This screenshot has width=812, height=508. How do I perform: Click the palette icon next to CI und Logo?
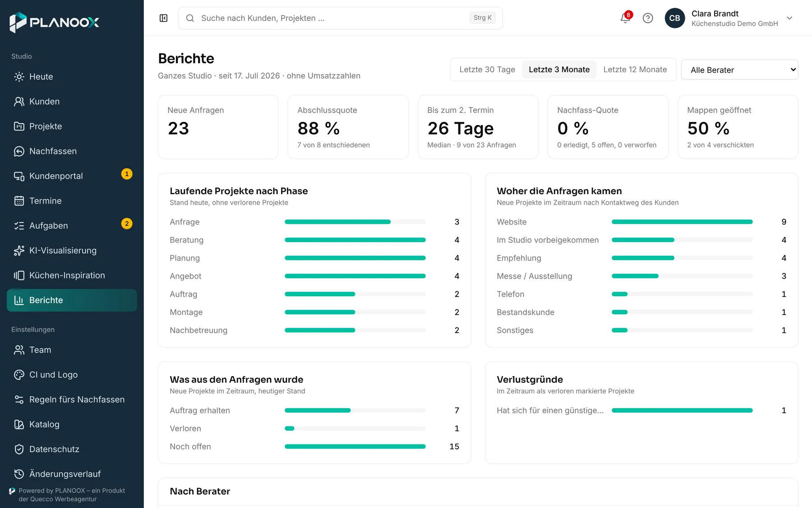coord(19,375)
